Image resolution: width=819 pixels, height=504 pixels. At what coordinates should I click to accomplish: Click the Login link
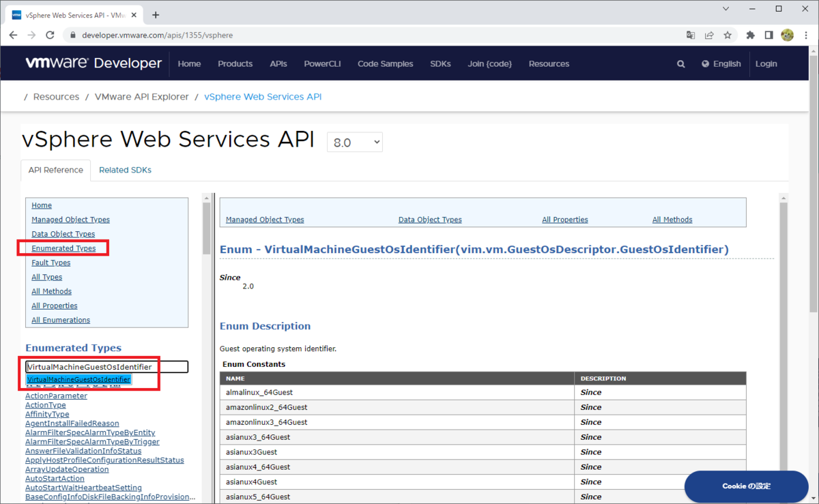pyautogui.click(x=766, y=63)
